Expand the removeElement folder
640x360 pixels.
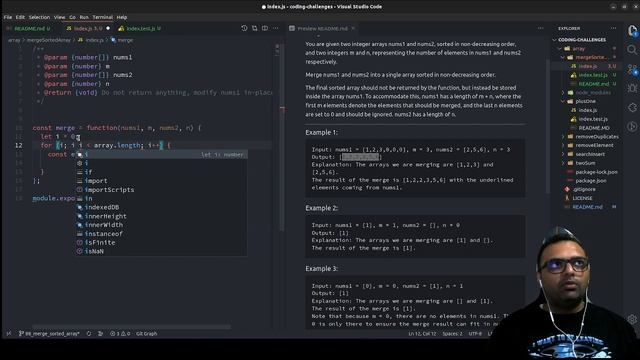click(594, 145)
